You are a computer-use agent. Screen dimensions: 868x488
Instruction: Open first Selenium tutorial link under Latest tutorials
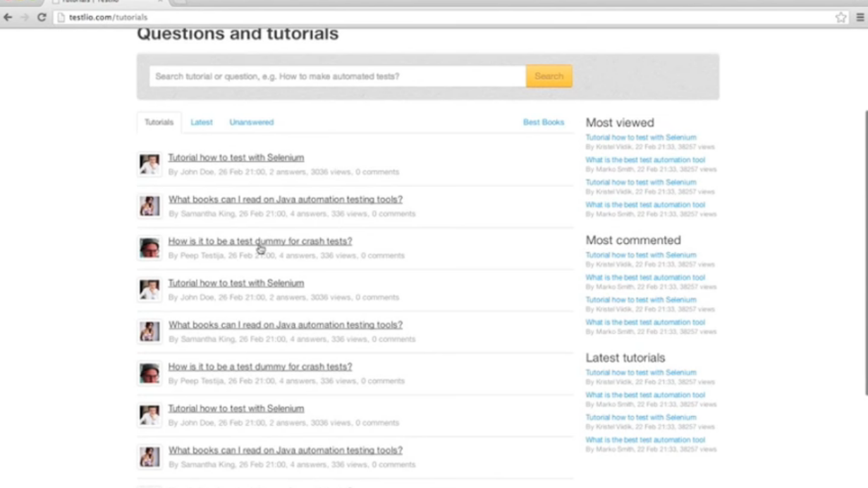click(641, 372)
